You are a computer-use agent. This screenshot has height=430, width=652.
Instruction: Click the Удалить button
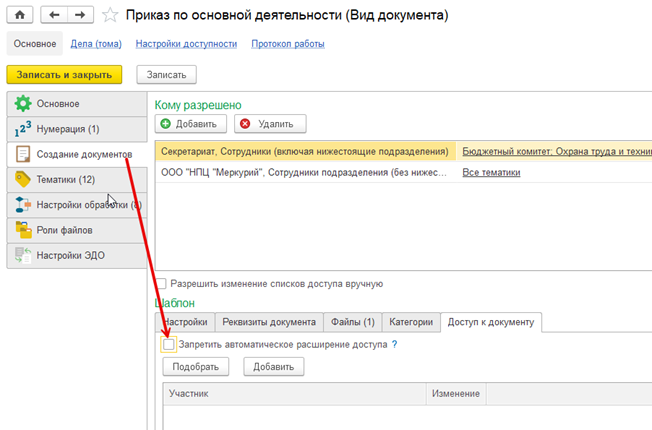270,124
